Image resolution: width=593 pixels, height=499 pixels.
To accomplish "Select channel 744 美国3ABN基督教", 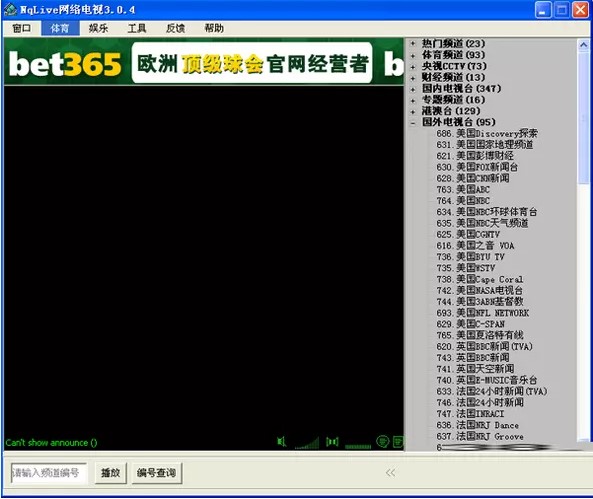I will (480, 302).
